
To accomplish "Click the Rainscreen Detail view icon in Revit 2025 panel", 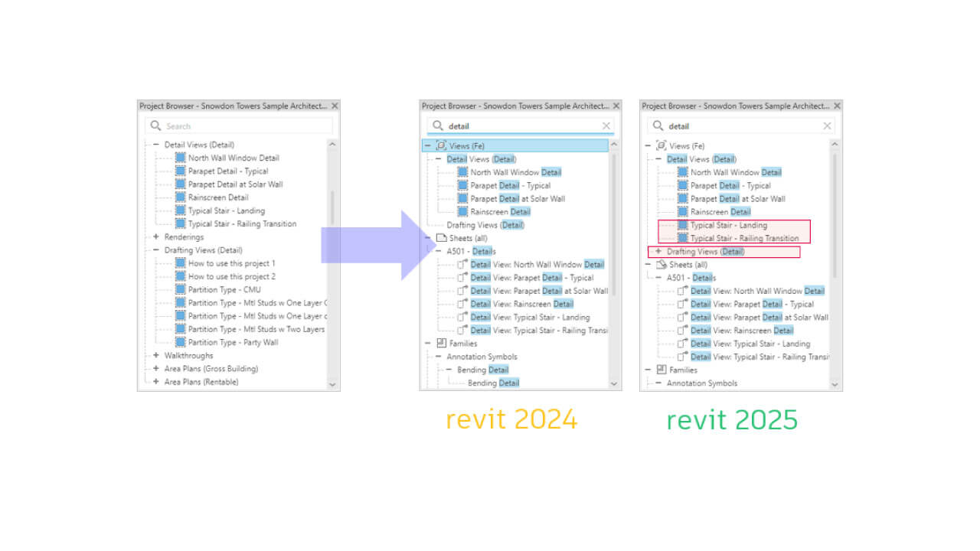I will [683, 212].
